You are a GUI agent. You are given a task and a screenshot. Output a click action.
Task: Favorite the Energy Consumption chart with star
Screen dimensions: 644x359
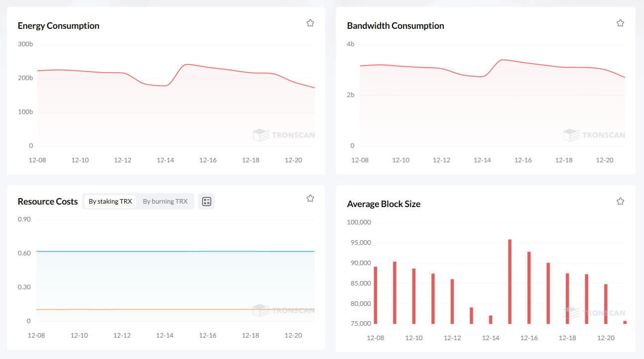[x=310, y=23]
